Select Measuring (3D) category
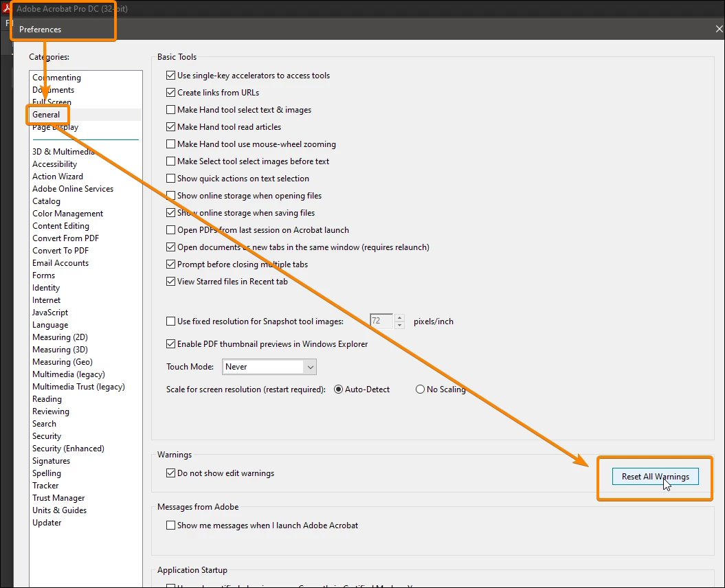The image size is (725, 588). 60,350
